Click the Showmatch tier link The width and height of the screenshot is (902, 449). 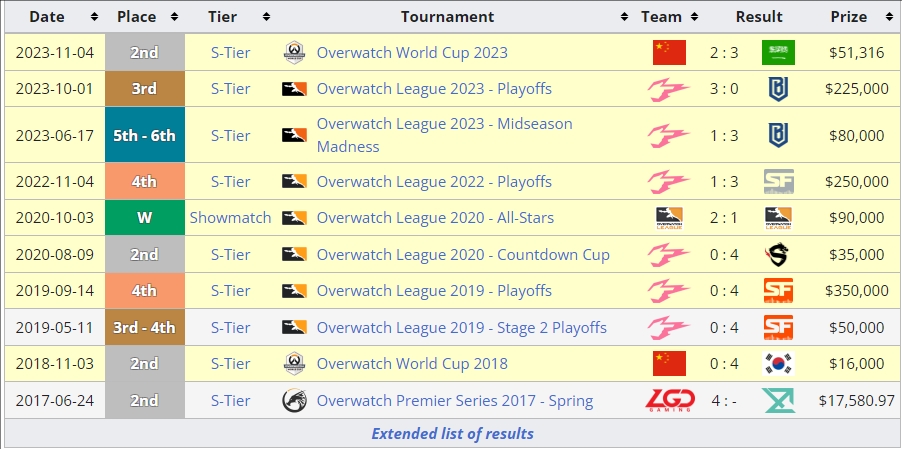(230, 218)
